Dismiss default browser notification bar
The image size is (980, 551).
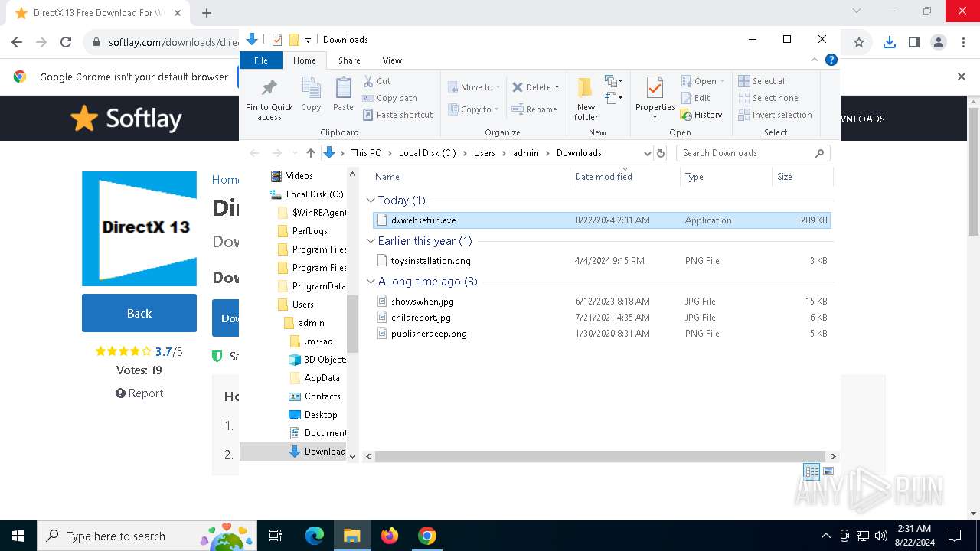point(962,77)
